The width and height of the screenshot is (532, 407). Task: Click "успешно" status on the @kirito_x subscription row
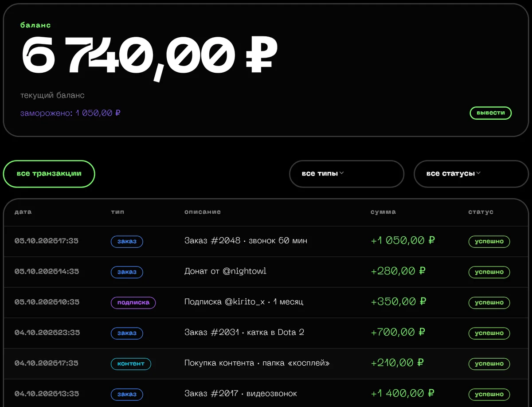489,303
